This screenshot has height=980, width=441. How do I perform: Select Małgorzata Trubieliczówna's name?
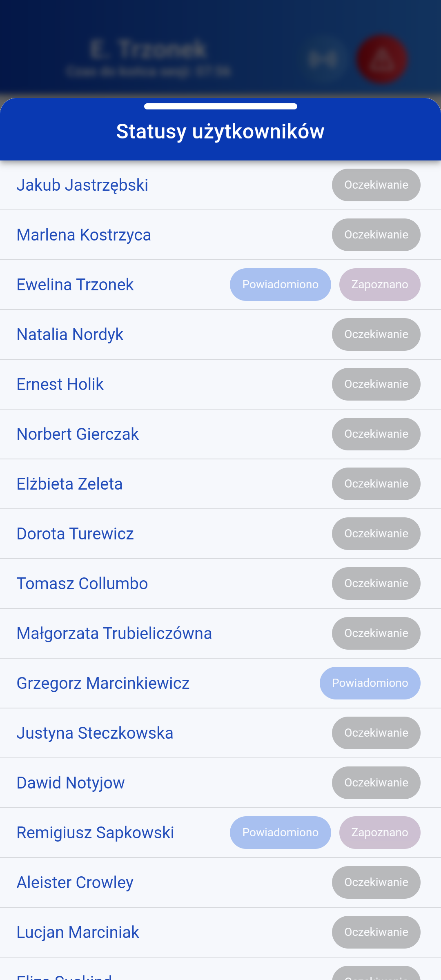114,633
